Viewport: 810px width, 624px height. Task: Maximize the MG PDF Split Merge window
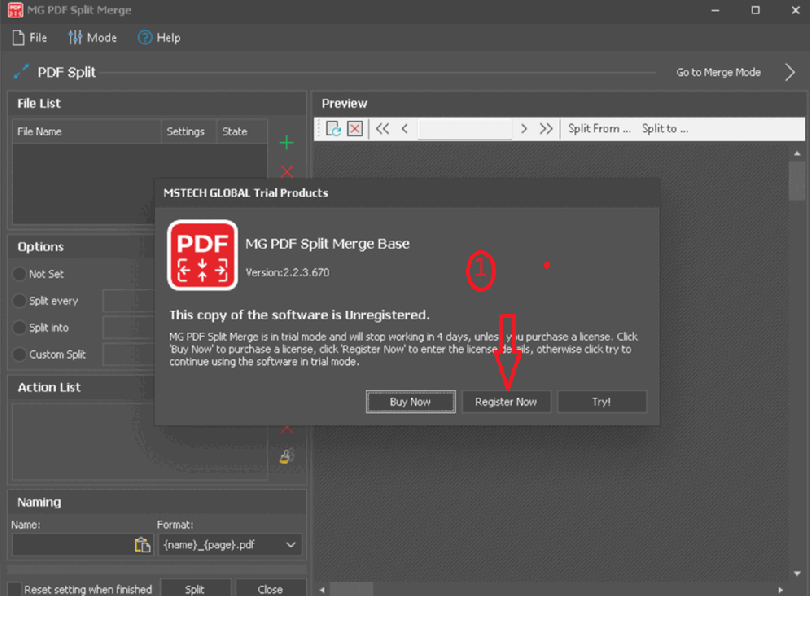pyautogui.click(x=755, y=10)
